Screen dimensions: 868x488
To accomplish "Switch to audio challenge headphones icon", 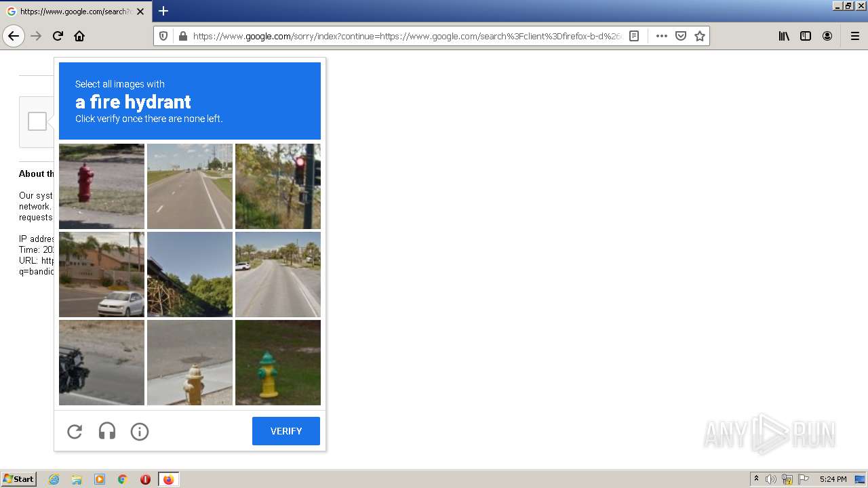I will coord(107,431).
